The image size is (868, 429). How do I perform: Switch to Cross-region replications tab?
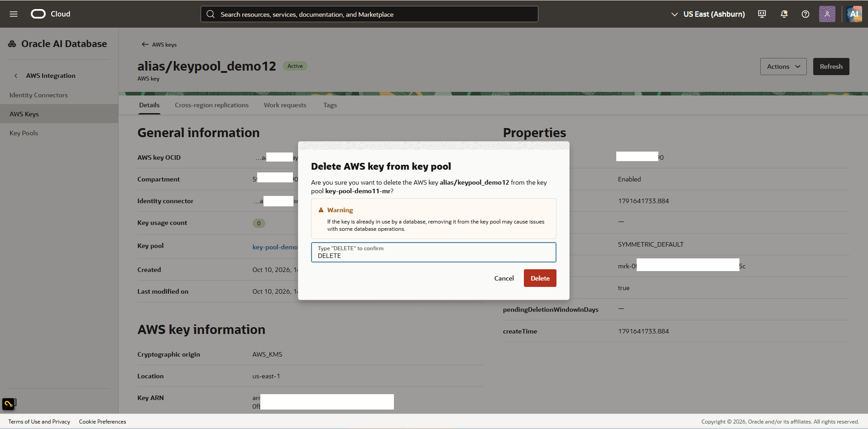211,105
